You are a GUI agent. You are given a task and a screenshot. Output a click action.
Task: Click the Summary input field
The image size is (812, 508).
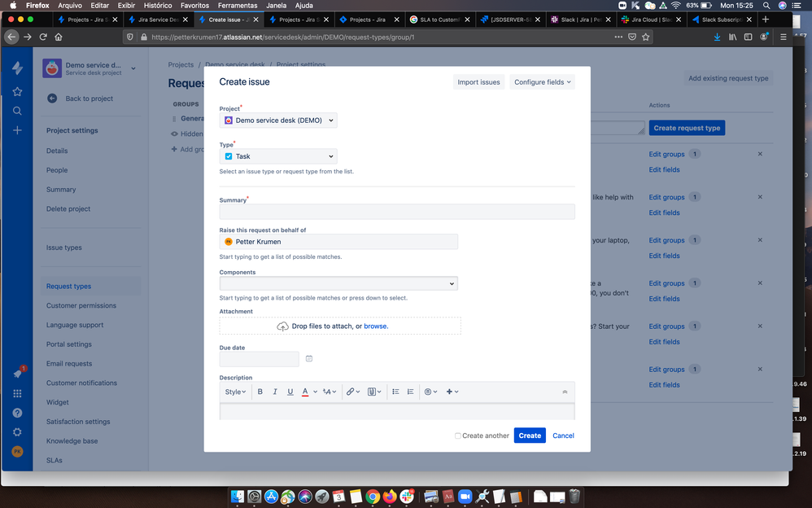pyautogui.click(x=397, y=212)
